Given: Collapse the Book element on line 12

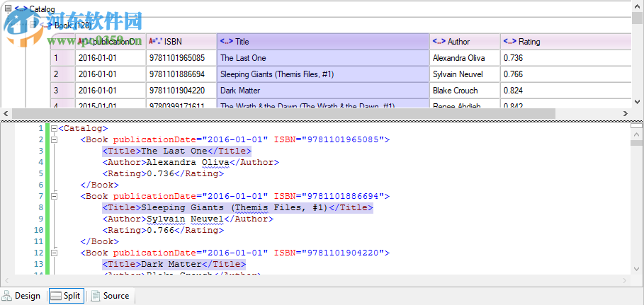Looking at the screenshot, I should point(53,253).
